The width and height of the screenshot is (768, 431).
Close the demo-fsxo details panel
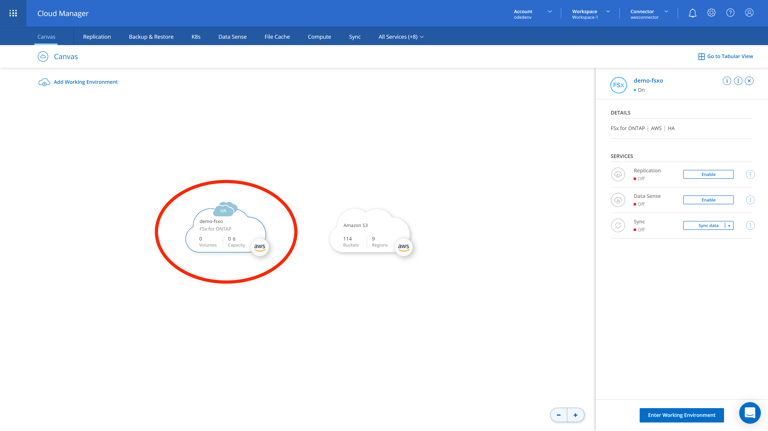pos(749,81)
